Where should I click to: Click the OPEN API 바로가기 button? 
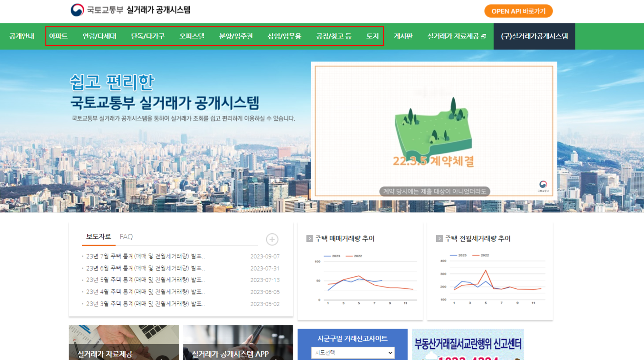[518, 11]
